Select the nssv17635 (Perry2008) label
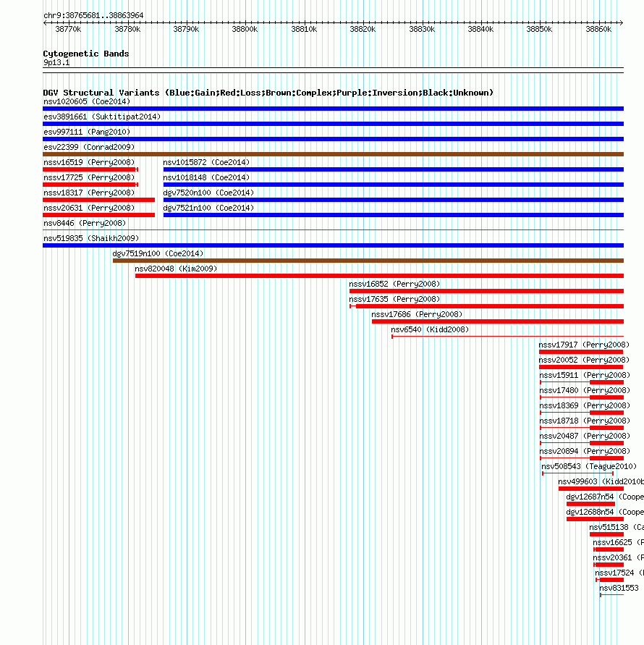The height and width of the screenshot is (645, 644). click(x=394, y=300)
